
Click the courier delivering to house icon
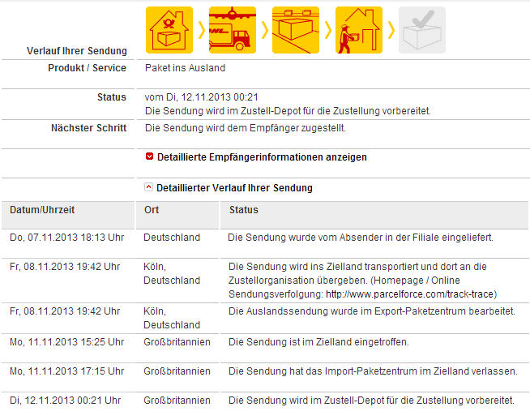359,30
